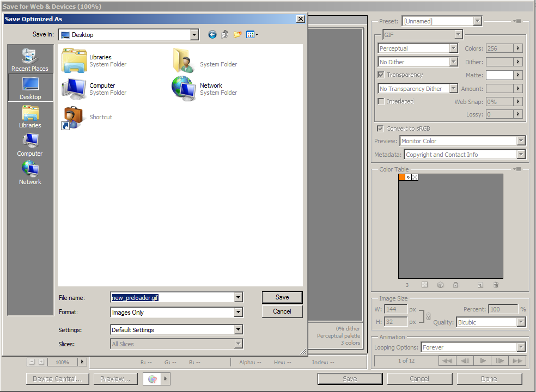Viewport: 536px width, 392px height.
Task: Open the View Menu icon in toolbar
Action: (x=252, y=34)
